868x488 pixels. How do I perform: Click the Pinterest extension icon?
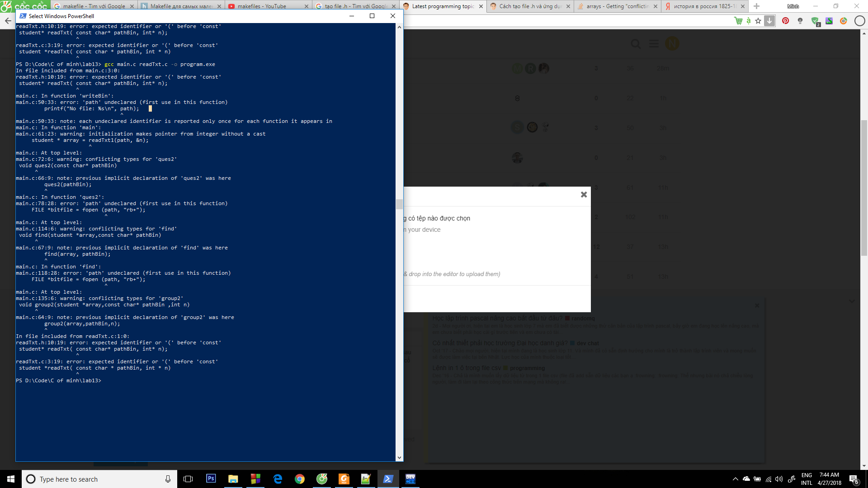point(786,21)
